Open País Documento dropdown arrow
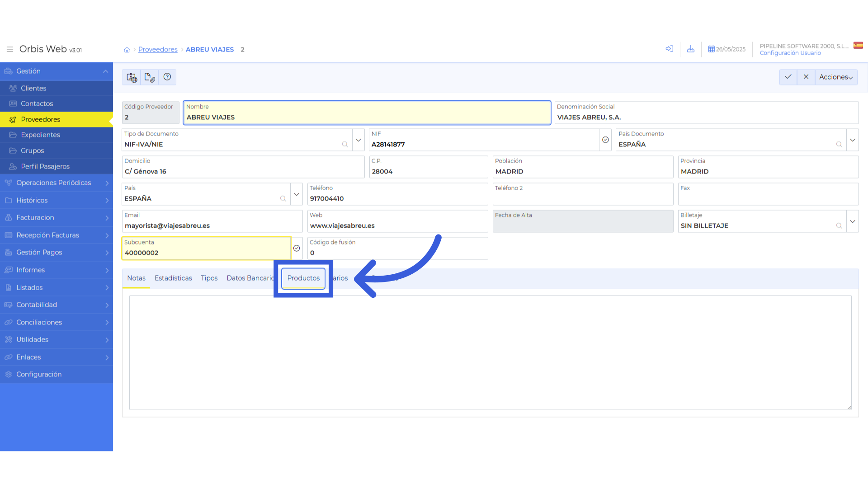Screen dimensions: 868x488 (853, 140)
